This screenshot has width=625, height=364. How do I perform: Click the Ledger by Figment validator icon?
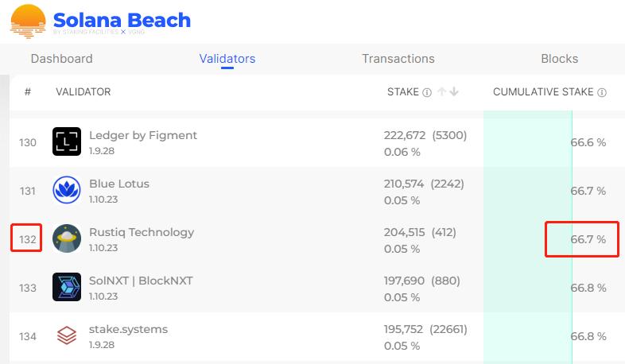(67, 141)
